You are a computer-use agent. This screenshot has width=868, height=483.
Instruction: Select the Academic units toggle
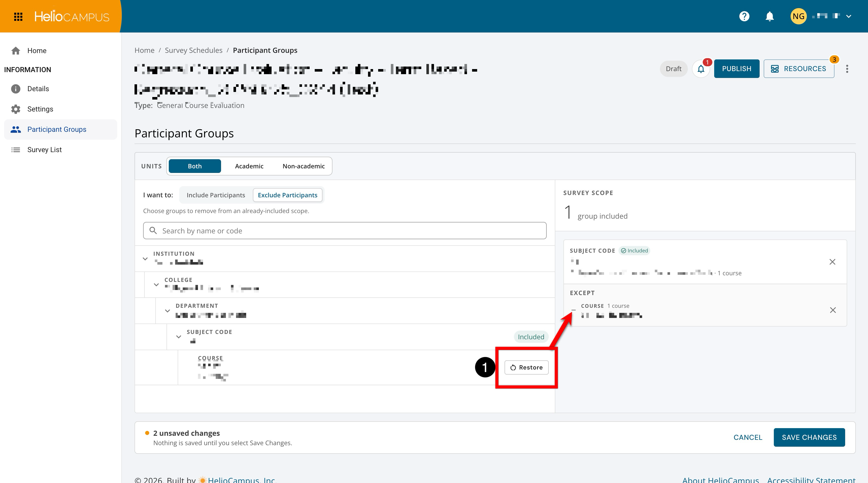(x=249, y=166)
